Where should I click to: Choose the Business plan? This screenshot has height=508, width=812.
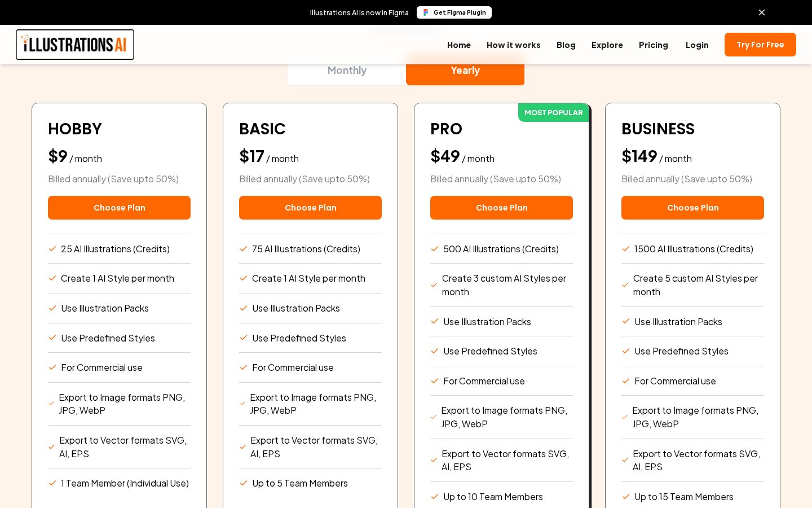tap(692, 208)
